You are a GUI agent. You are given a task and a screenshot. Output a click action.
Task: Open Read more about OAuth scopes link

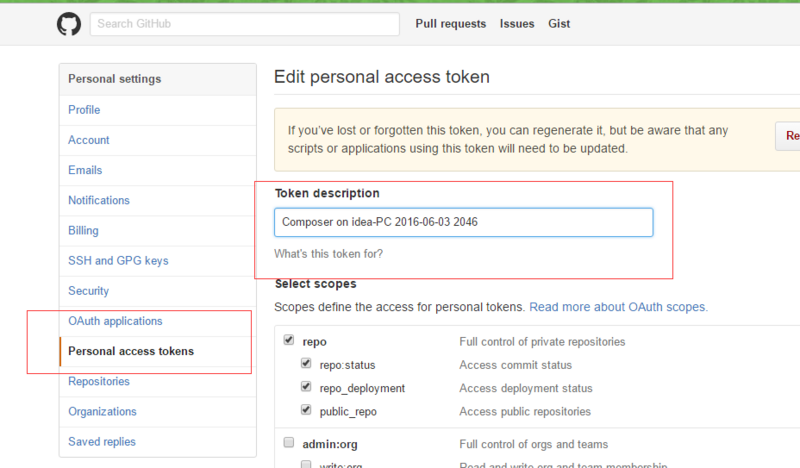tap(618, 307)
